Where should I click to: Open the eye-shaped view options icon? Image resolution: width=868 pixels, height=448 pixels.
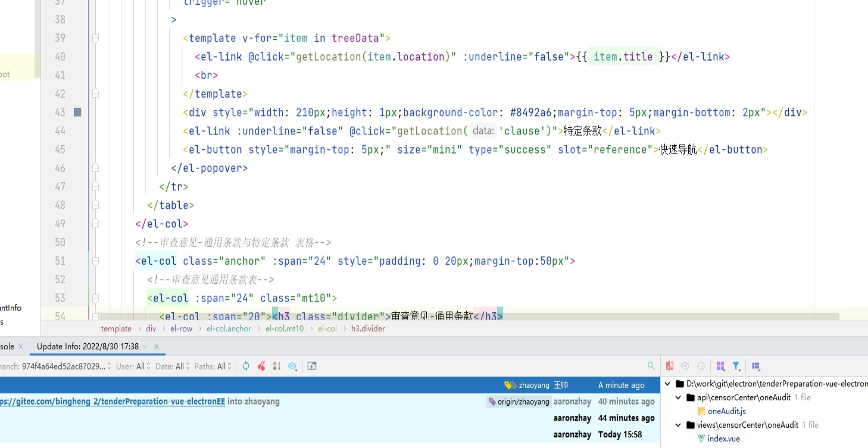tap(292, 366)
